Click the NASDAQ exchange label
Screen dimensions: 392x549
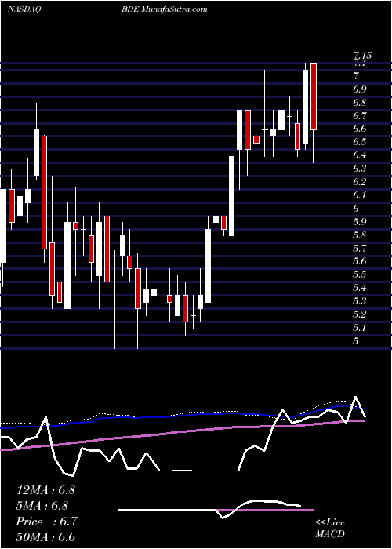coord(24,9)
